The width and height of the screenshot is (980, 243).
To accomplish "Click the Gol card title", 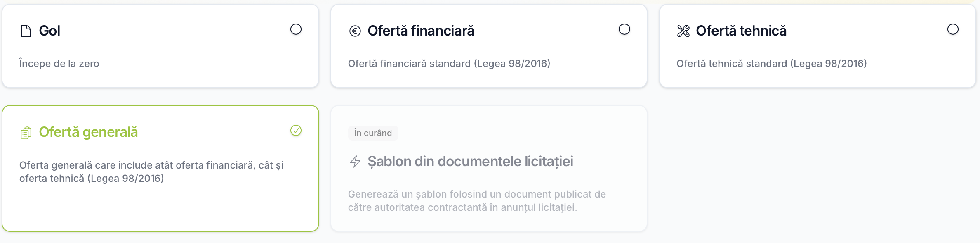I will point(49,31).
